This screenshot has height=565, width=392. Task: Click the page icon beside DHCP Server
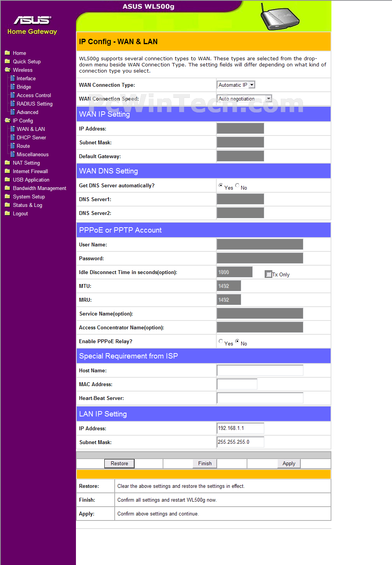click(x=13, y=137)
